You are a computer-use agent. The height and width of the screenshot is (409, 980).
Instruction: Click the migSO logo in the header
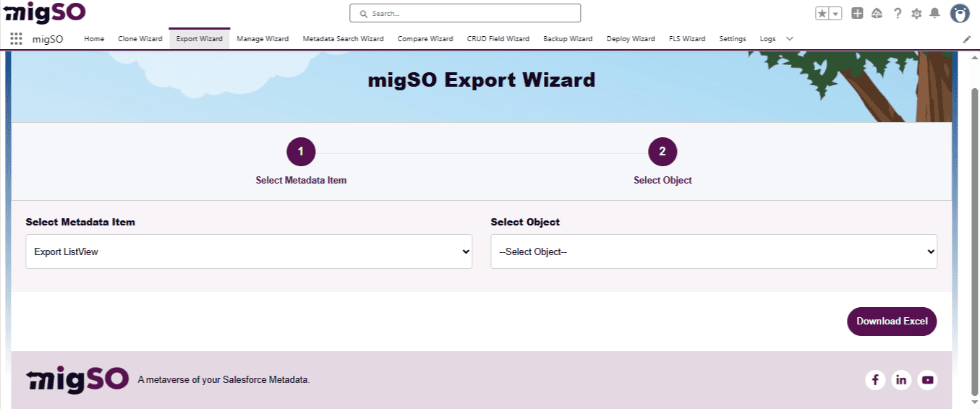pyautogui.click(x=45, y=12)
